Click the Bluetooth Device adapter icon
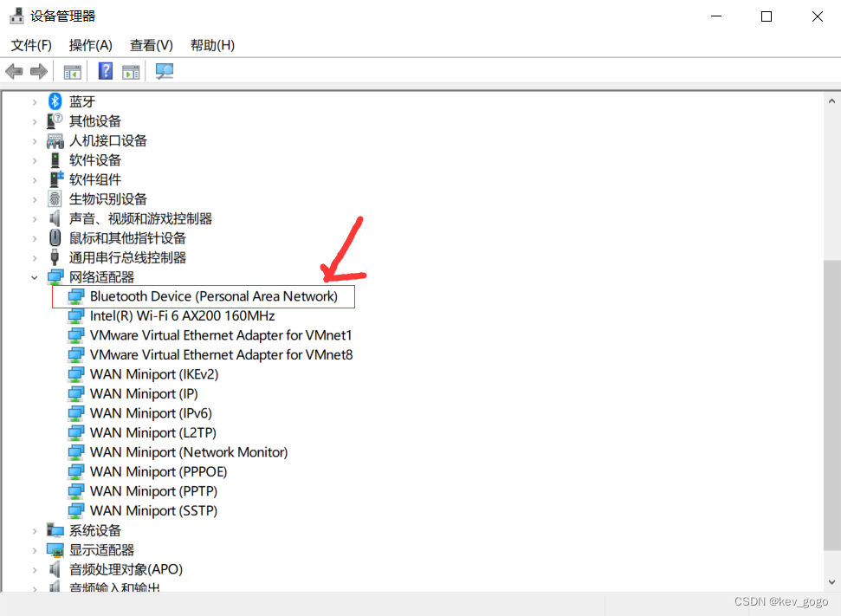This screenshot has width=841, height=616. (x=75, y=296)
